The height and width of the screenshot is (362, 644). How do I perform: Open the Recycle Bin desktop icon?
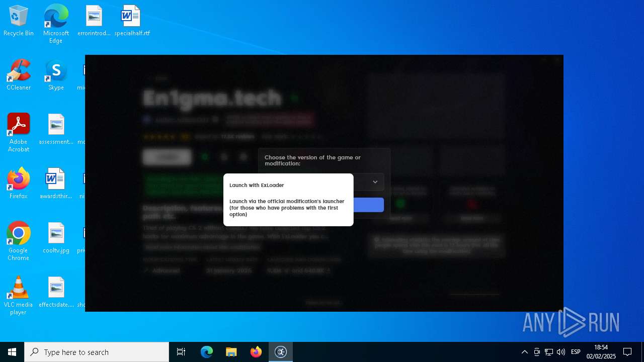[19, 21]
